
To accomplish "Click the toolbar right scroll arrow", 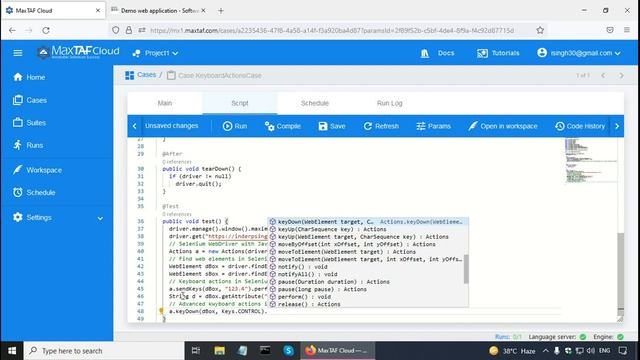I will pos(617,126).
